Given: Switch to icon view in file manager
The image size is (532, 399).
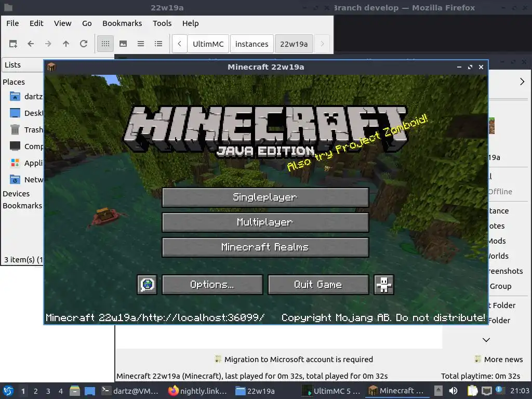Looking at the screenshot, I should [105, 44].
